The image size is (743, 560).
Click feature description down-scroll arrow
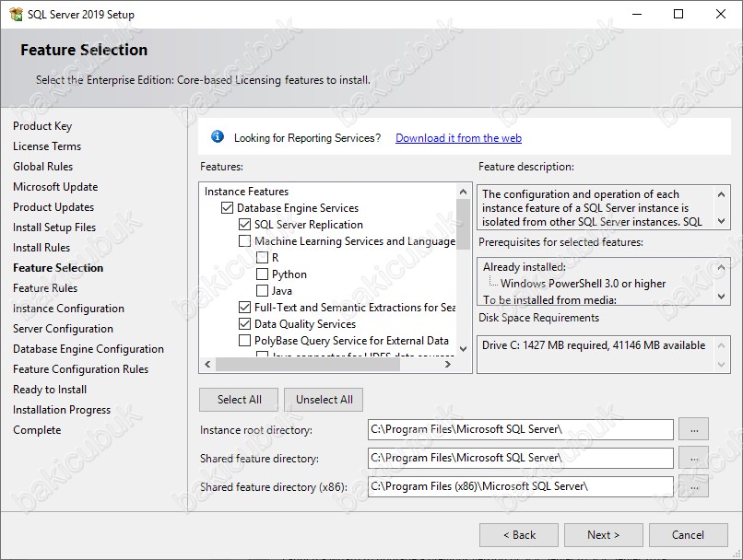pos(721,220)
